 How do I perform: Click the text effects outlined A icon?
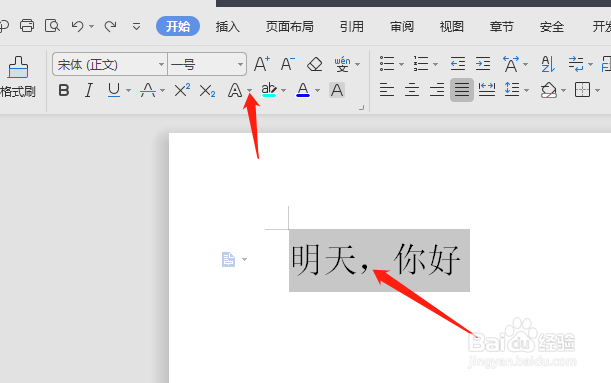(x=235, y=90)
